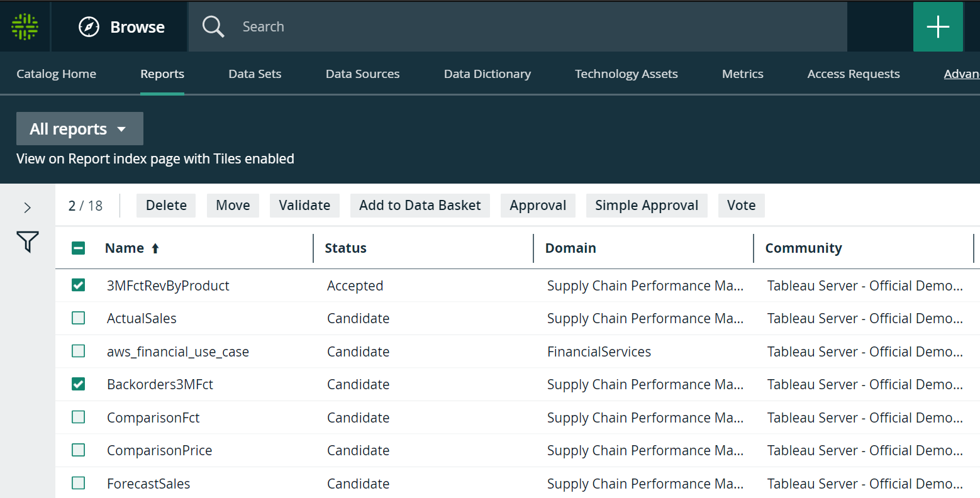Click the select-all checkbox in the header
The image size is (980, 498).
pyautogui.click(x=78, y=248)
